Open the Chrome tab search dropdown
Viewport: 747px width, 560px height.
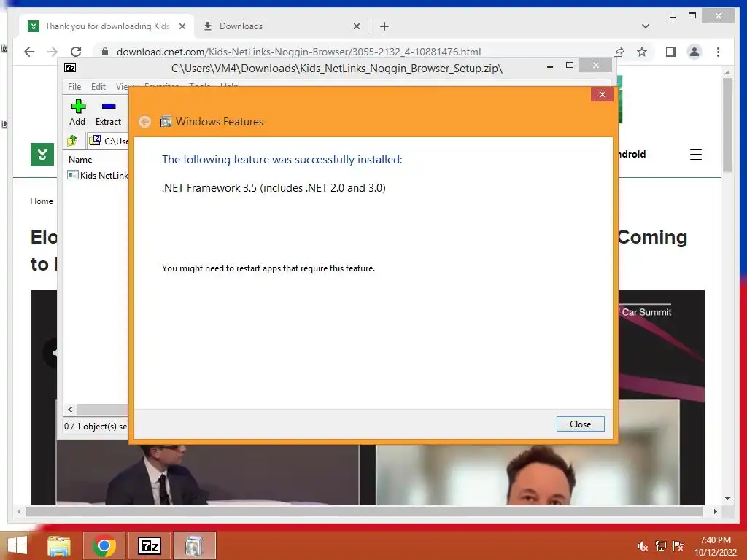coord(645,26)
